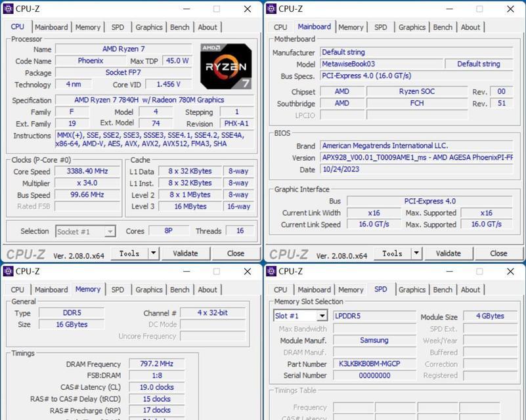Click memory Size value 16 GBytes
Viewport: 526px width, 420px height.
pyautogui.click(x=72, y=324)
